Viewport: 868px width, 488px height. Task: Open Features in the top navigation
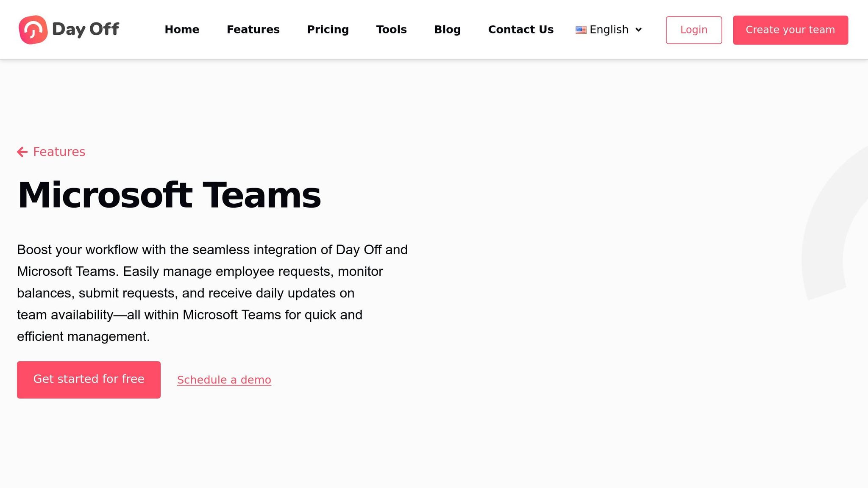coord(253,30)
